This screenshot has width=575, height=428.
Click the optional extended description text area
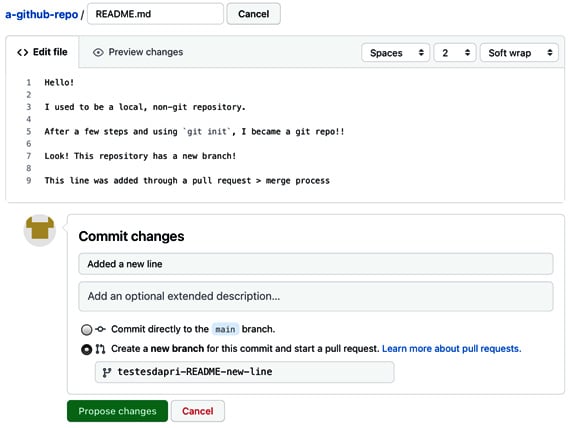316,296
